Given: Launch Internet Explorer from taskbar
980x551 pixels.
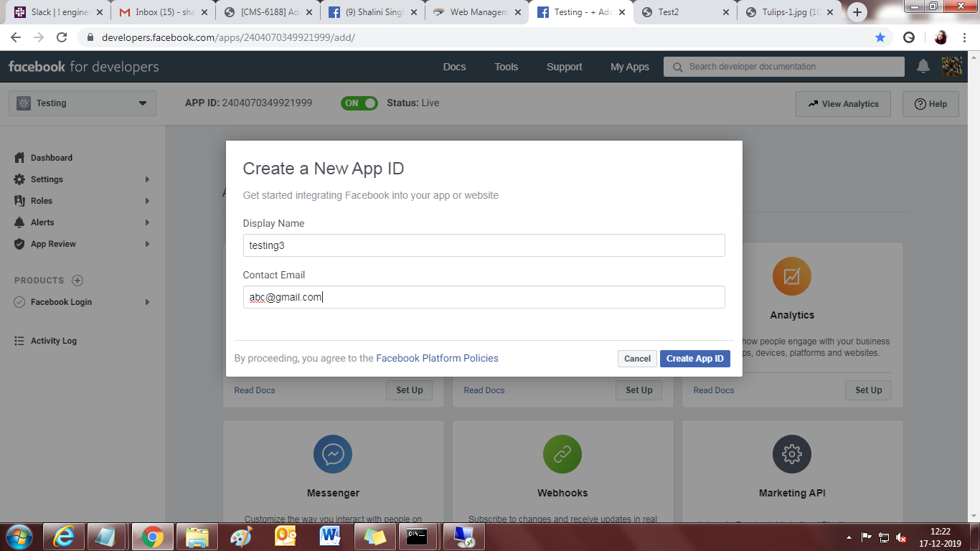Looking at the screenshot, I should click(x=64, y=537).
